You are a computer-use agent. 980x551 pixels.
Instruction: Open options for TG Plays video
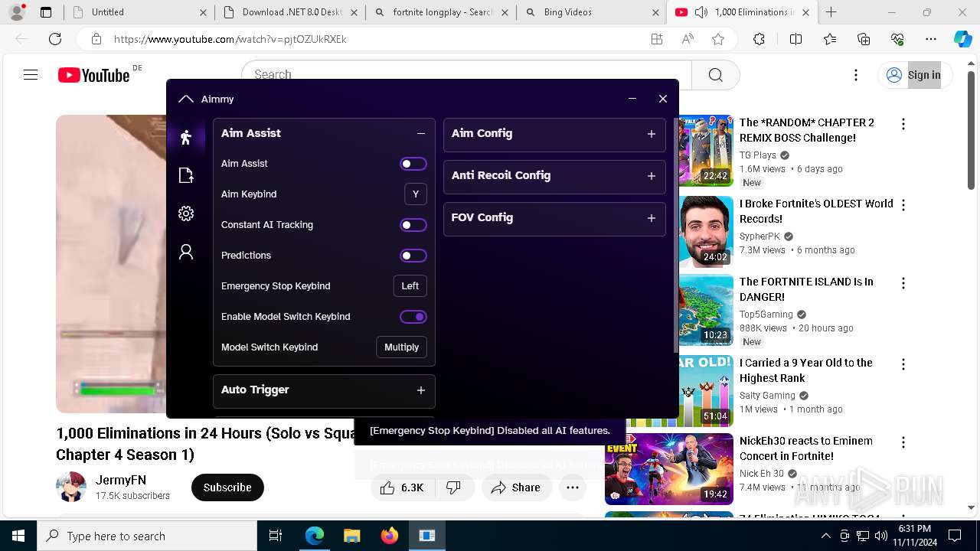click(903, 124)
